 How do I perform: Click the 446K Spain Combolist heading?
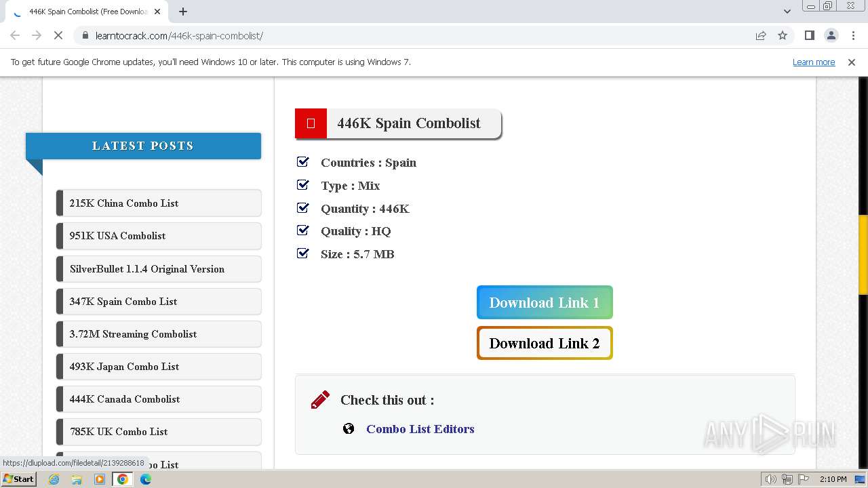[409, 123]
